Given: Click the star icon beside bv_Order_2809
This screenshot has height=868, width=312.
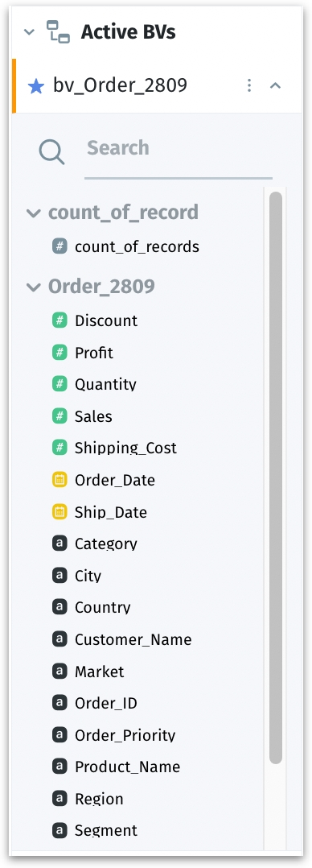Looking at the screenshot, I should (x=36, y=86).
